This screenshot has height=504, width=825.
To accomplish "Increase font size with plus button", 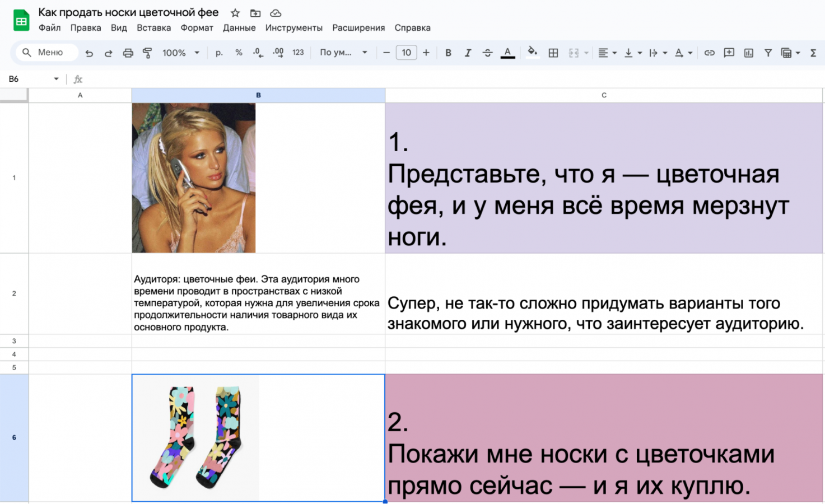I will (426, 53).
